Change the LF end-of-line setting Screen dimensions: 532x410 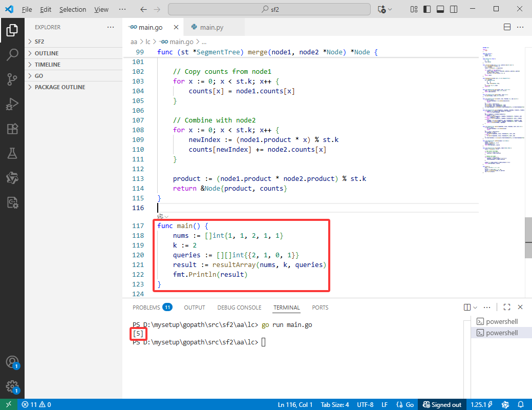[385, 404]
